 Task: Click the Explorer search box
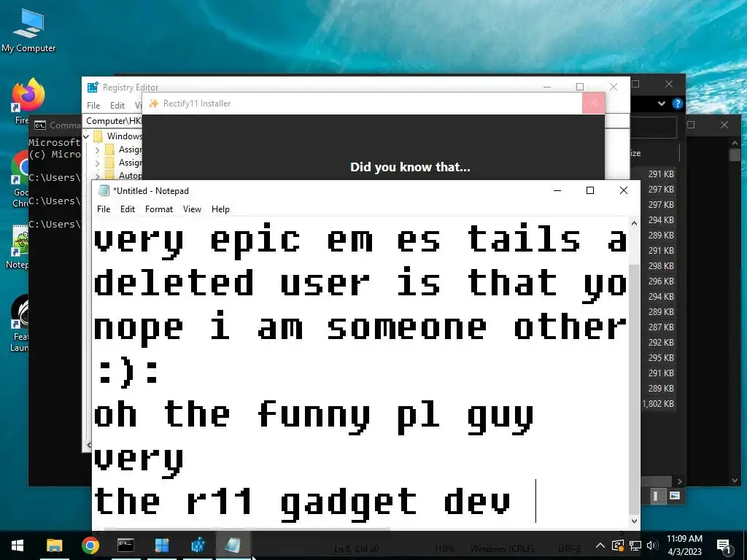click(653, 127)
